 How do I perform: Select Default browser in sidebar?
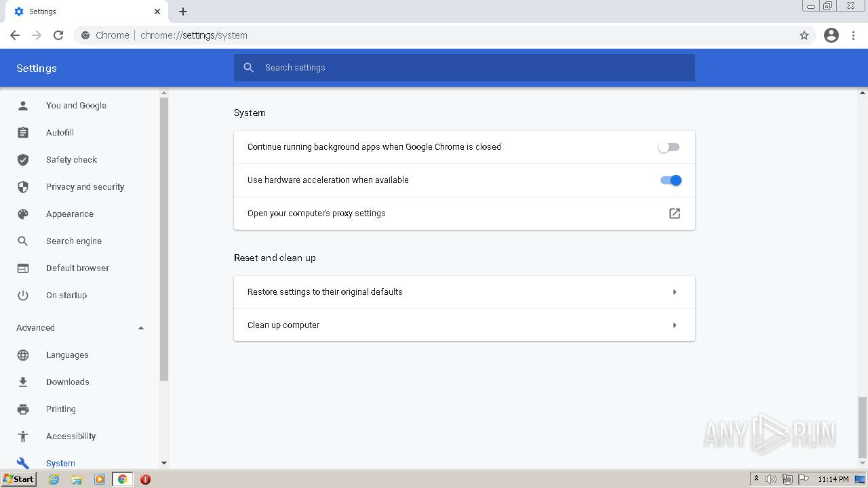(x=77, y=268)
